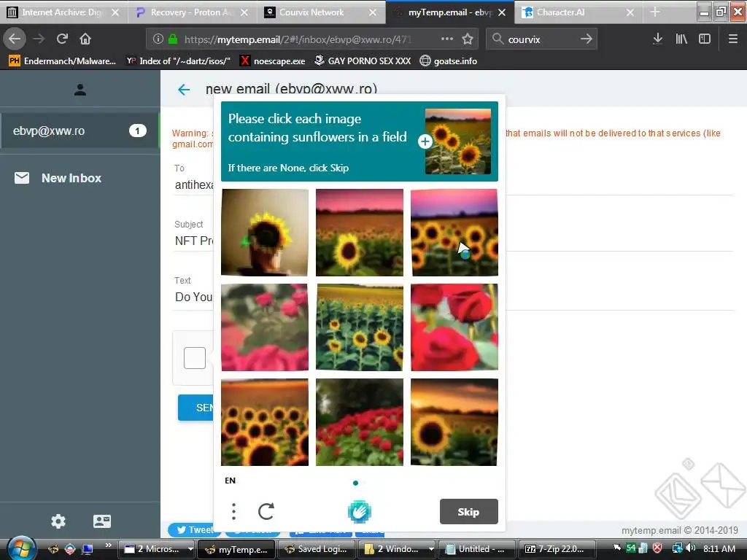Open the noescape.exe bookmark
This screenshot has height=560, width=747.
click(x=273, y=61)
